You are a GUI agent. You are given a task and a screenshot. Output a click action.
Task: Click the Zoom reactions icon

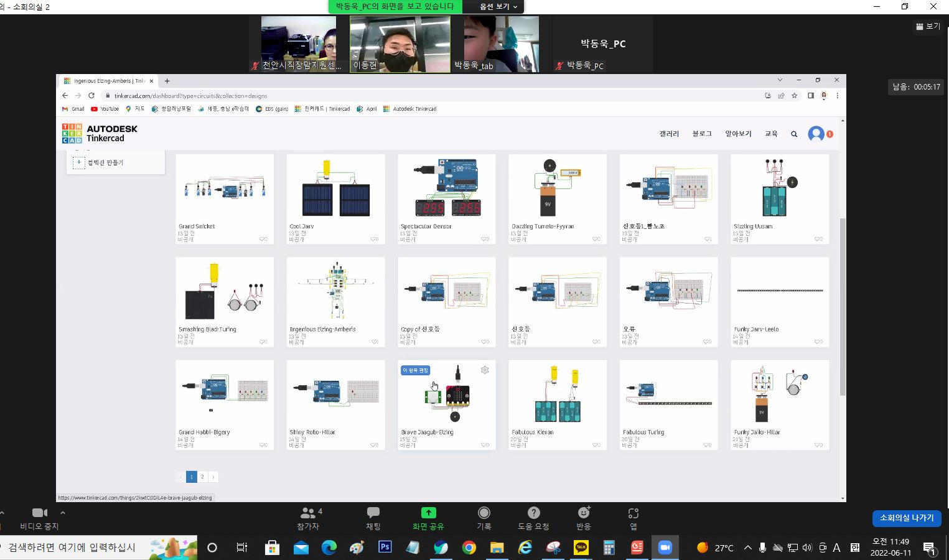584,513
